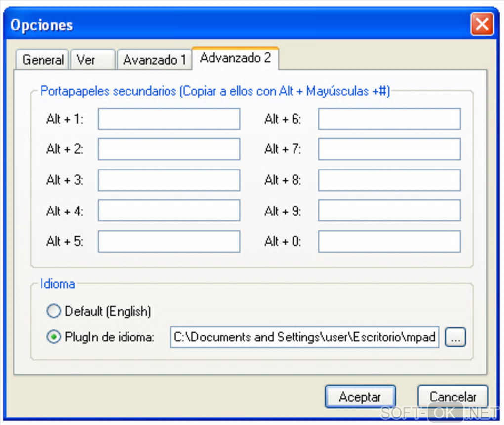Select Default (English) language option
Viewport: 504px width, 425px height.
click(53, 311)
